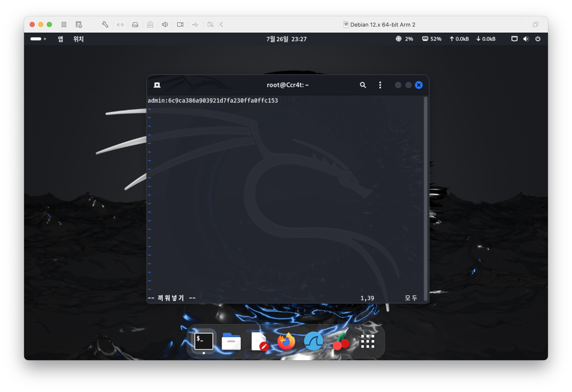
Task: Open VM settings wrench icon
Action: 105,24
